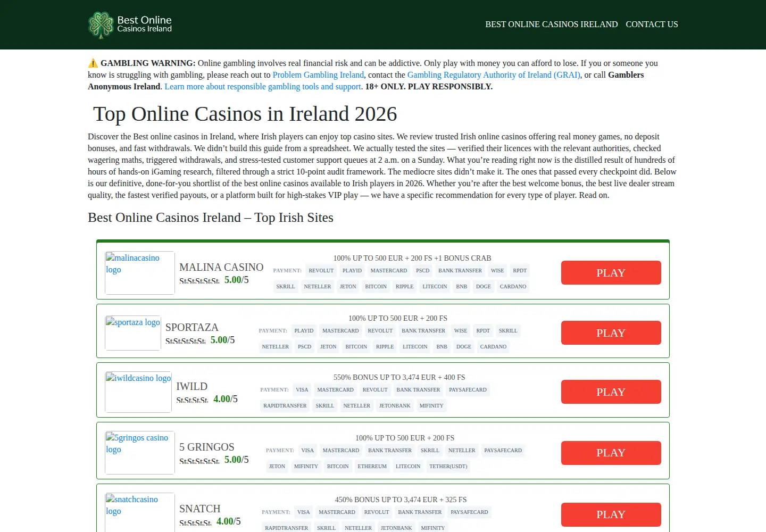Click the iwildcasino logo image

coord(138,392)
